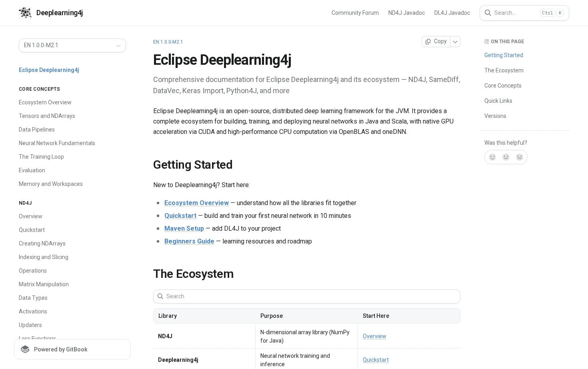Open Data Pipelines sidebar page

[x=36, y=130]
